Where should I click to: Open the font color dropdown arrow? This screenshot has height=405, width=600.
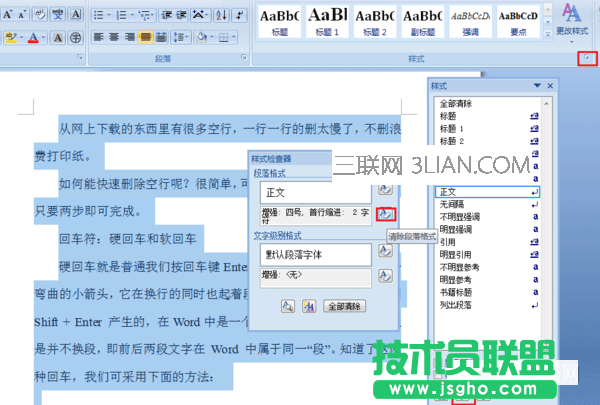[44, 38]
